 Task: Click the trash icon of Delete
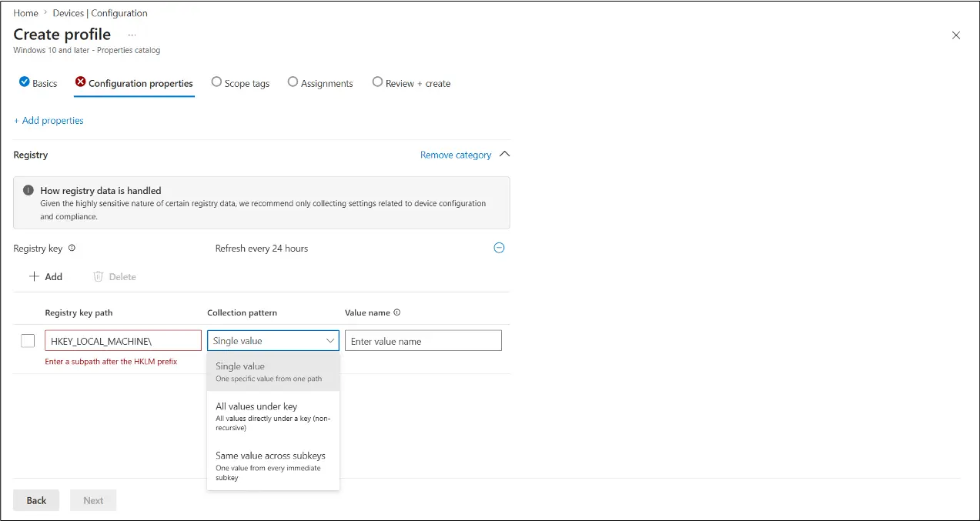tap(99, 276)
